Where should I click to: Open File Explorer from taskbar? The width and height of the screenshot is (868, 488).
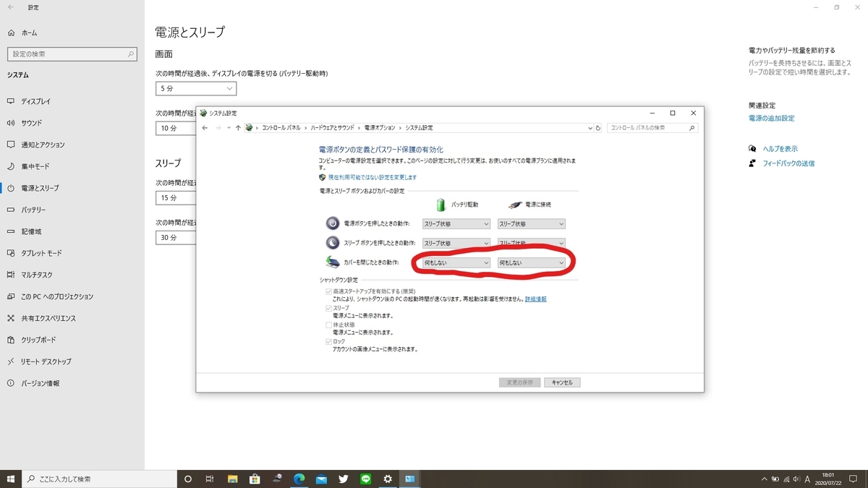(232, 479)
